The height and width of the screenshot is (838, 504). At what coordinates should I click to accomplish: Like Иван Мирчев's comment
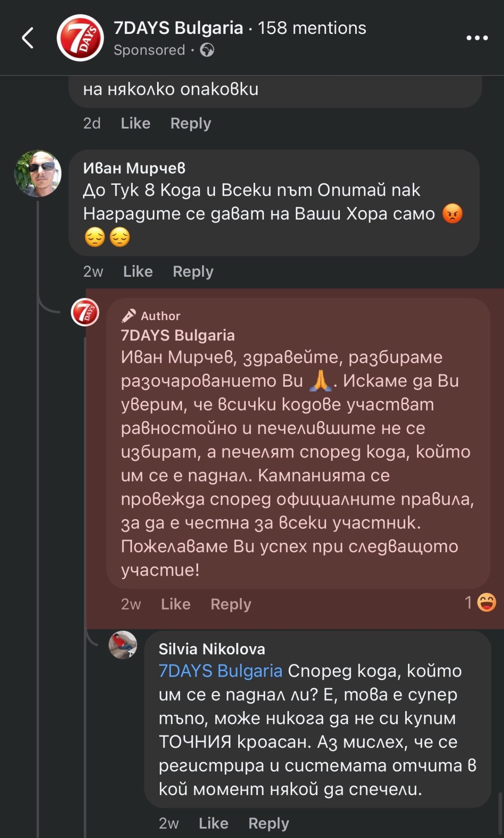click(138, 271)
